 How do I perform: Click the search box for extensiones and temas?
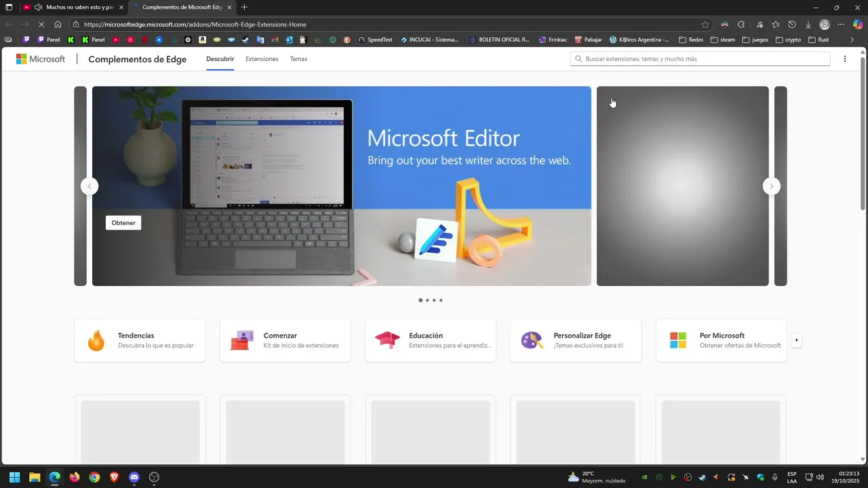(x=700, y=59)
